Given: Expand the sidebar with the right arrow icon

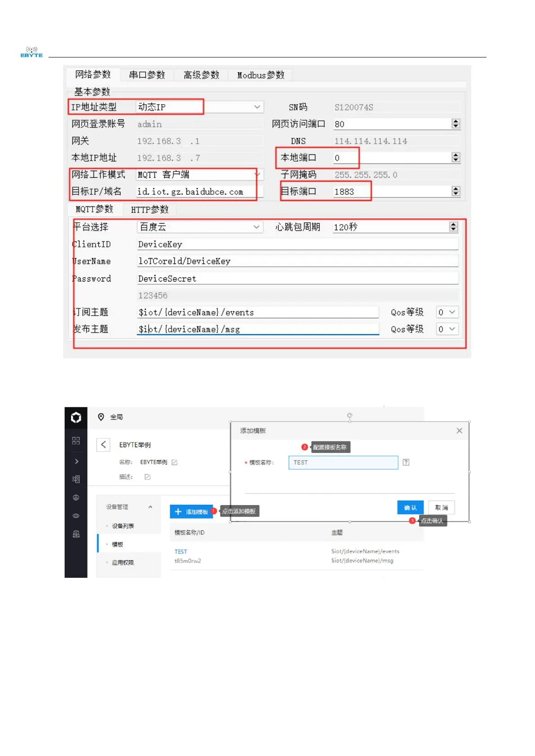Looking at the screenshot, I should pos(77,461).
